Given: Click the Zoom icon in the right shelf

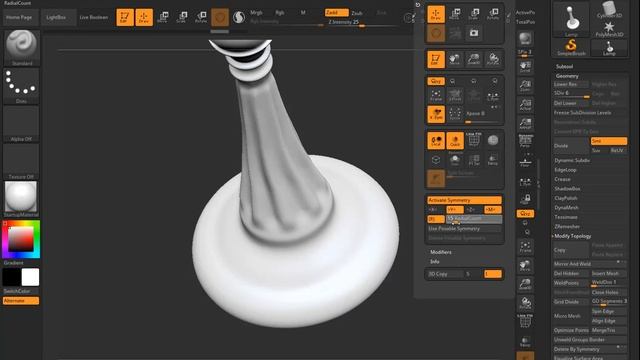Looking at the screenshot, I should (525, 85).
